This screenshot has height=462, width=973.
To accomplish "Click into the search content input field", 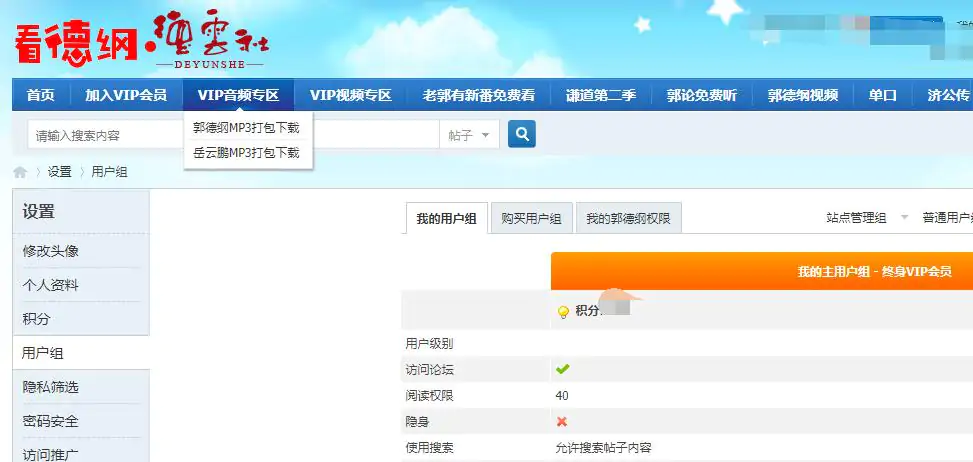I will click(x=233, y=135).
